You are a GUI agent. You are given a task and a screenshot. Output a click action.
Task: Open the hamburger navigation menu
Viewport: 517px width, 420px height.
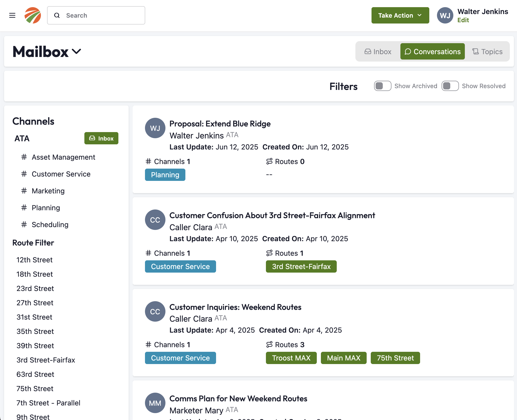coord(12,15)
